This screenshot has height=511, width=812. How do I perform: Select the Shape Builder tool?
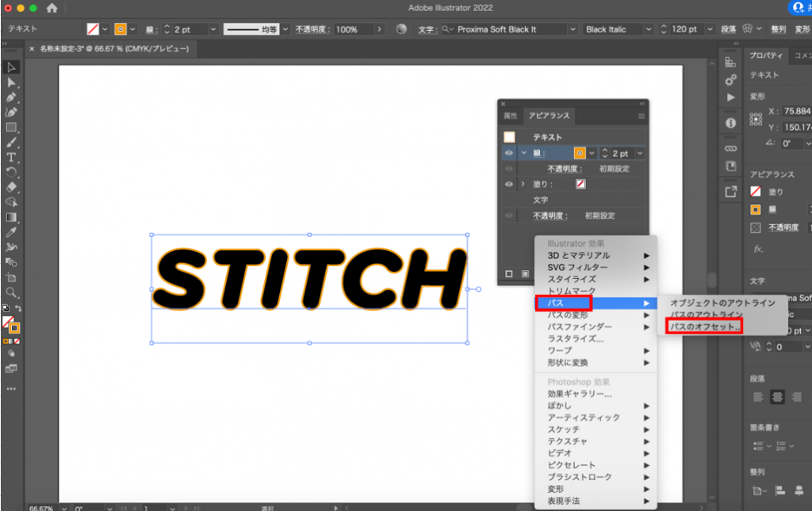coord(11,202)
